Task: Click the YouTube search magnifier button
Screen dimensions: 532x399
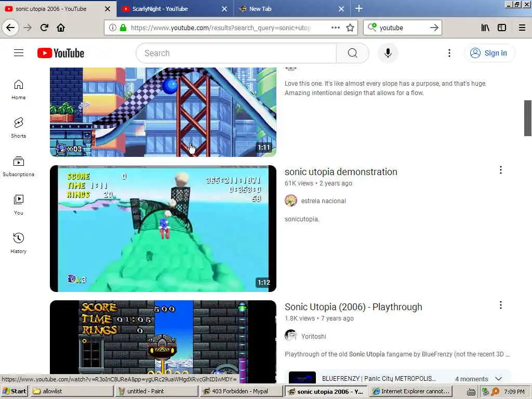Action: pos(353,53)
